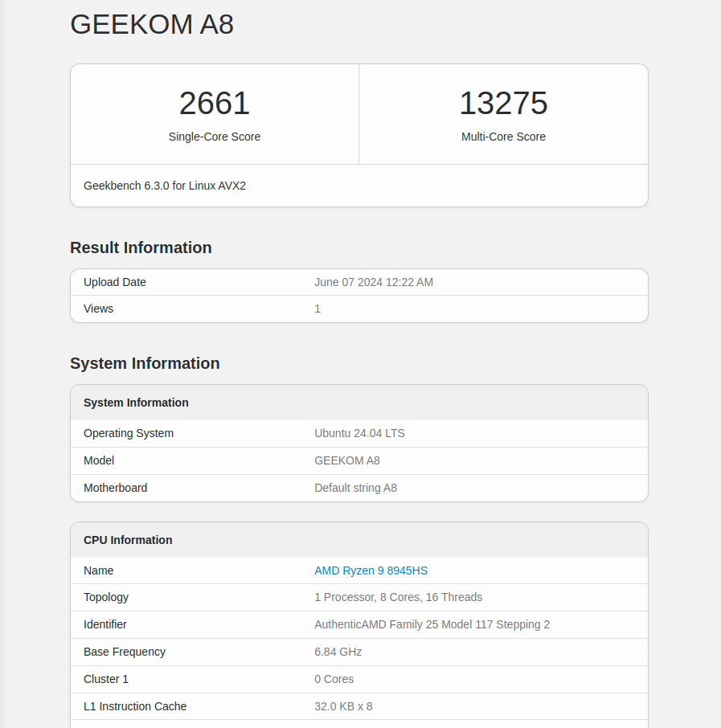The height and width of the screenshot is (728, 721).
Task: Select the 'GEEKOM A8' model value
Action: 347,460
